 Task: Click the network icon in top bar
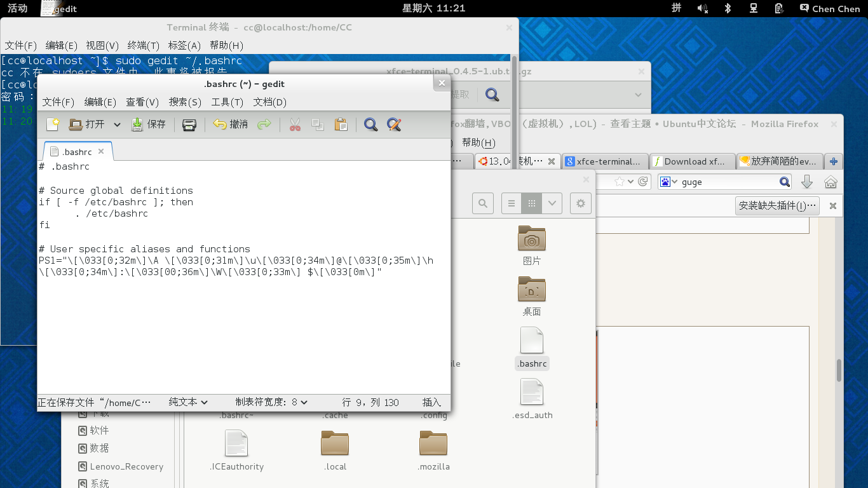754,8
